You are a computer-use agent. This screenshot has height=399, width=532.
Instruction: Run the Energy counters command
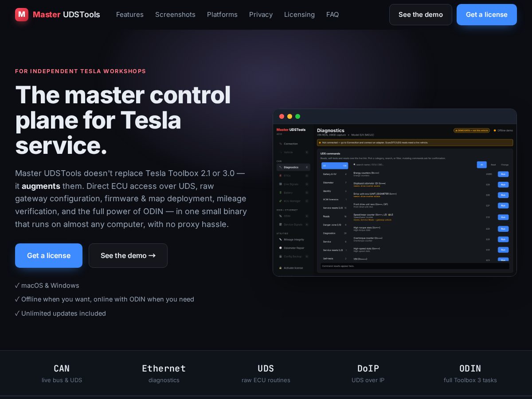coord(503,174)
